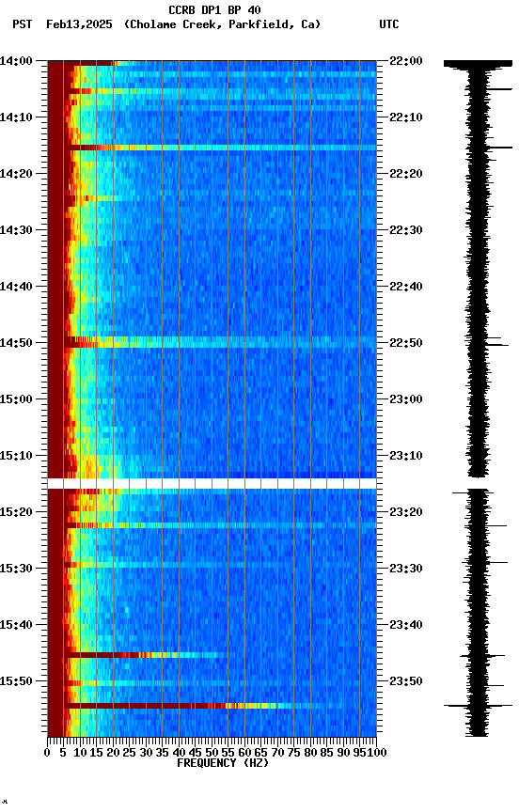Click the 'UTC' timezone label
Viewport: 519px width, 812px height.
[389, 24]
